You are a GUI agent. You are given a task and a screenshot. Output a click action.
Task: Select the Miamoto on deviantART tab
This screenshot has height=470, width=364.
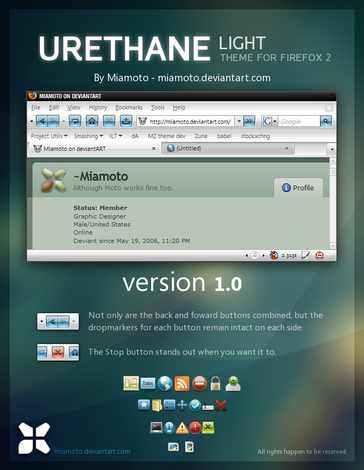coord(95,149)
